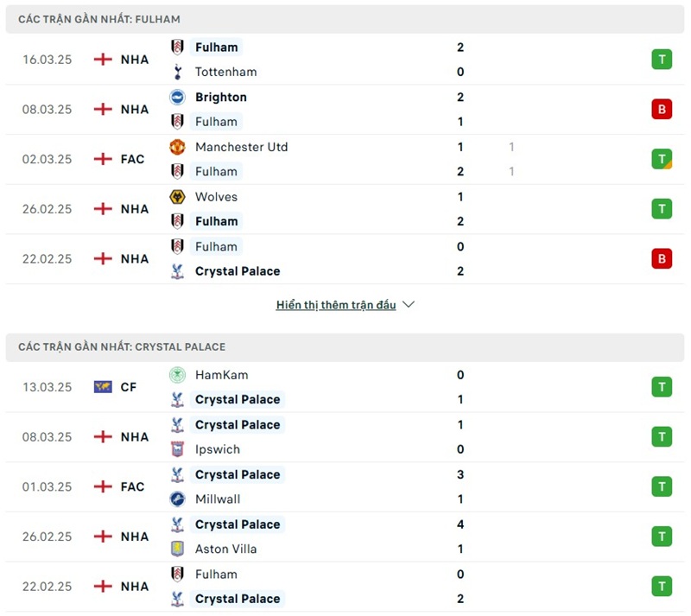Click the England flag beside 26.02.25 Wolves match

tap(103, 209)
